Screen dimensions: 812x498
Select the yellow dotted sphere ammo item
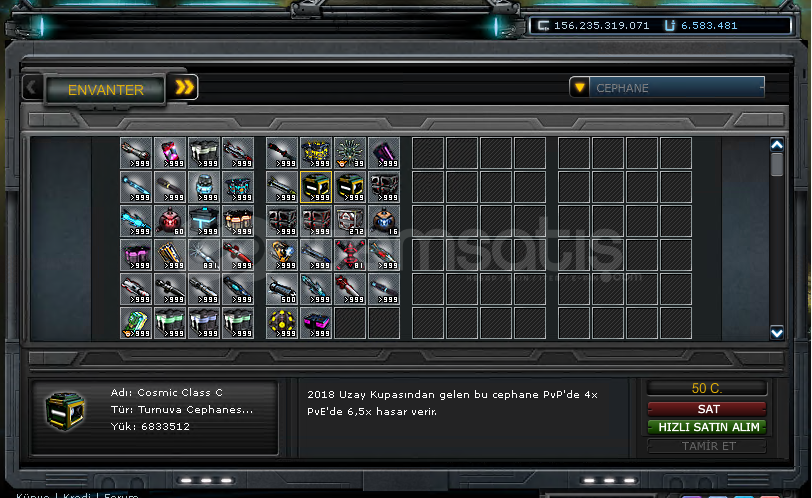282,323
